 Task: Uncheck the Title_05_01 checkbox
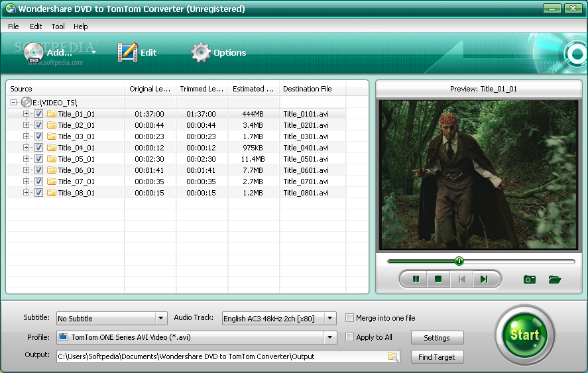click(x=38, y=158)
